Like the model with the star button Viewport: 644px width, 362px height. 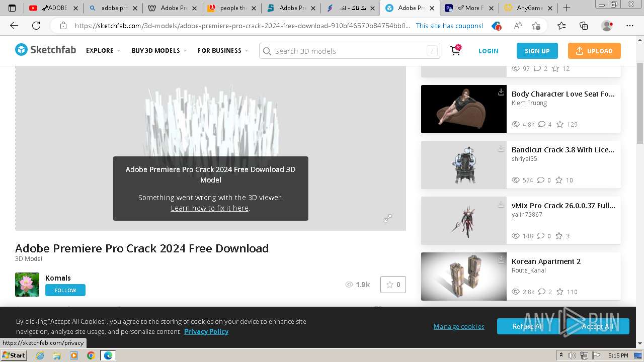click(393, 285)
